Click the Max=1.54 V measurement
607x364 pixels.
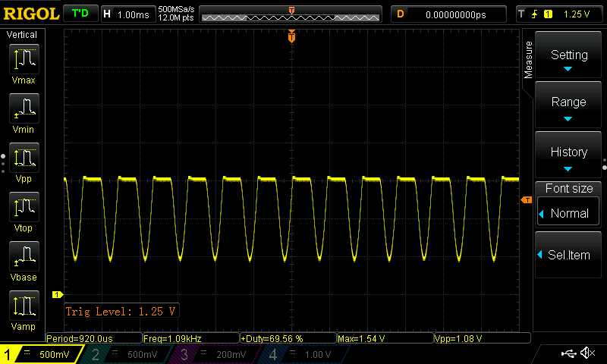tap(385, 338)
